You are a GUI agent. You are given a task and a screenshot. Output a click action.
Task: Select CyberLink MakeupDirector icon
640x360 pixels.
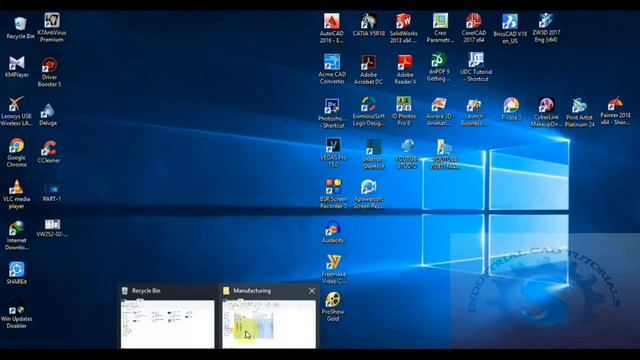coord(546,112)
